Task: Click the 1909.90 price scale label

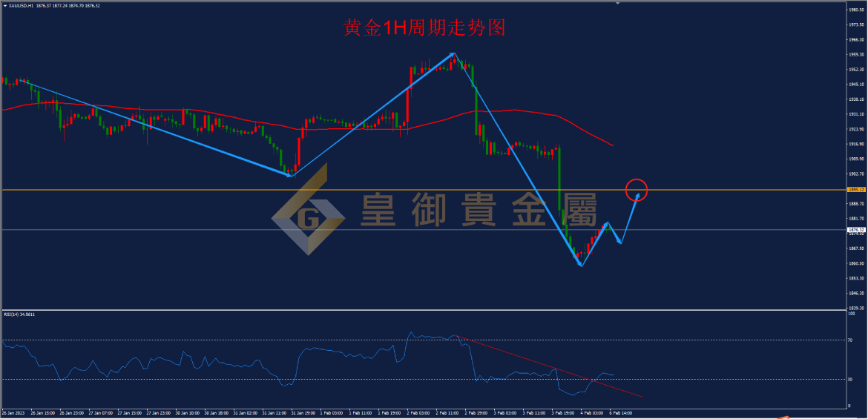Action: tap(856, 159)
